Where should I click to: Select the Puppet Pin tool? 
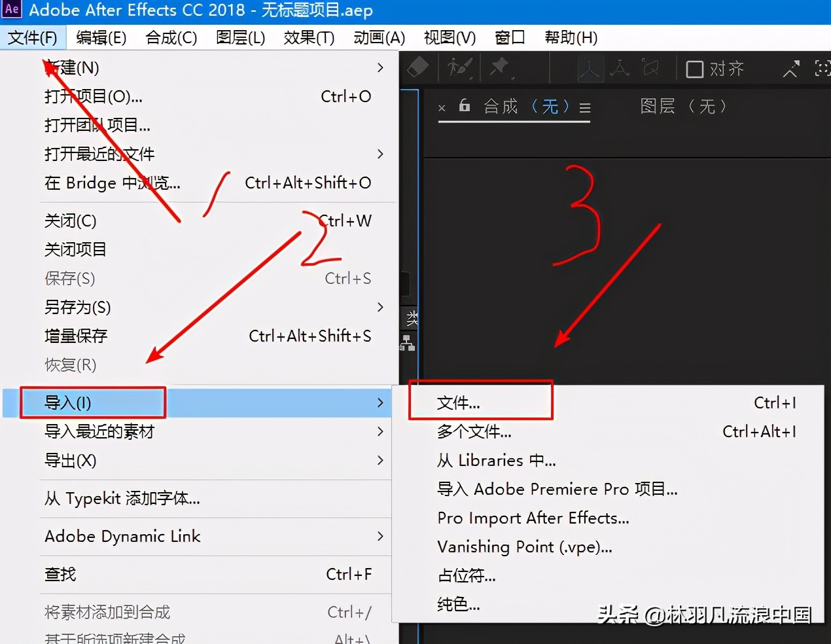(x=499, y=68)
